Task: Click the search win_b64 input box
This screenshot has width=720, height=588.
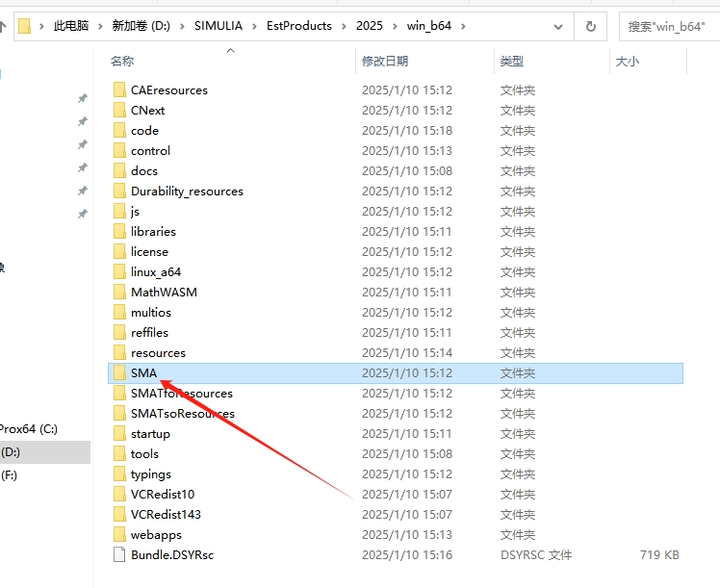Action: pos(671,26)
